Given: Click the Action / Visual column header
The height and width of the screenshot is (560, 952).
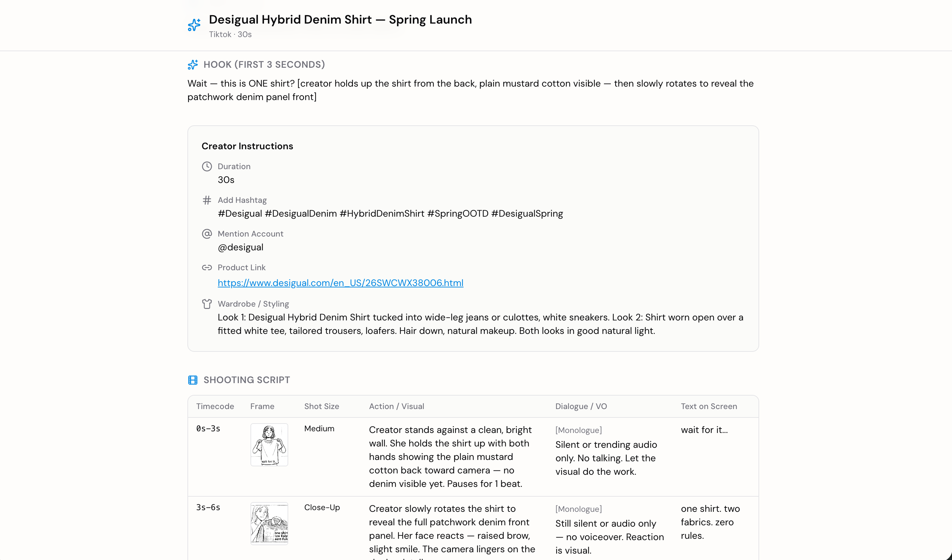Looking at the screenshot, I should pyautogui.click(x=396, y=406).
